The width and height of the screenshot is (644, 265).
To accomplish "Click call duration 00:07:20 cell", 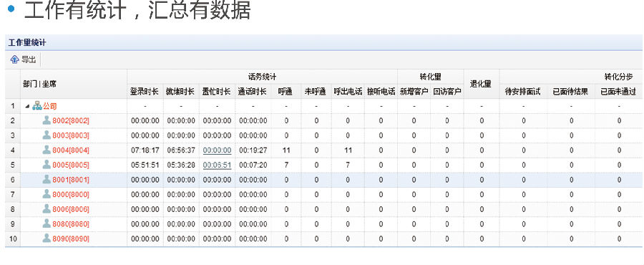I will click(253, 165).
